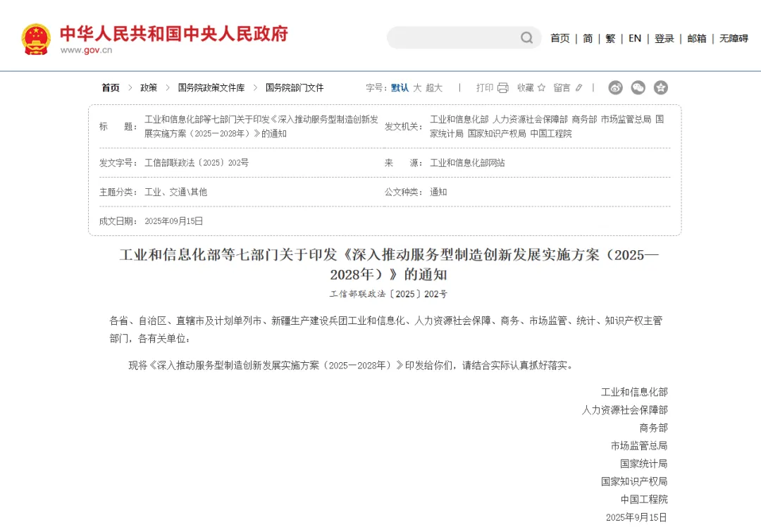The image size is (761, 532).
Task: Switch site language to EN
Action: tap(635, 39)
